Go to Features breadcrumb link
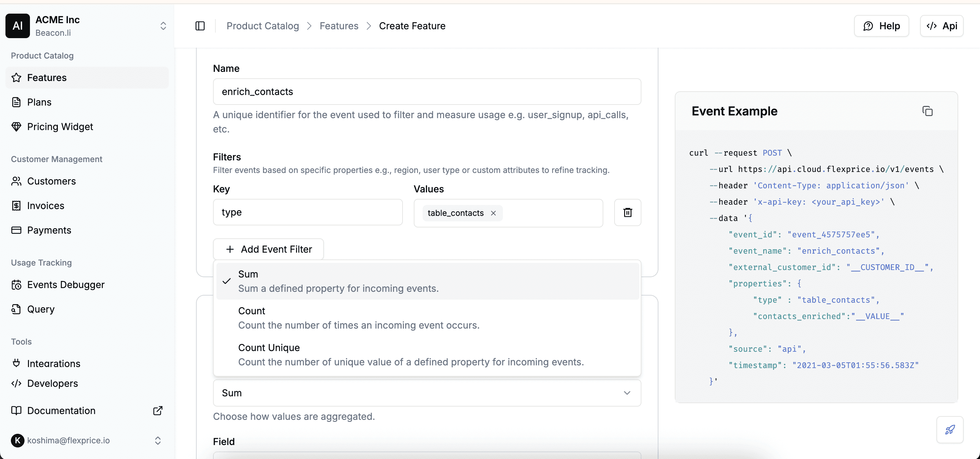The image size is (980, 459). tap(339, 26)
